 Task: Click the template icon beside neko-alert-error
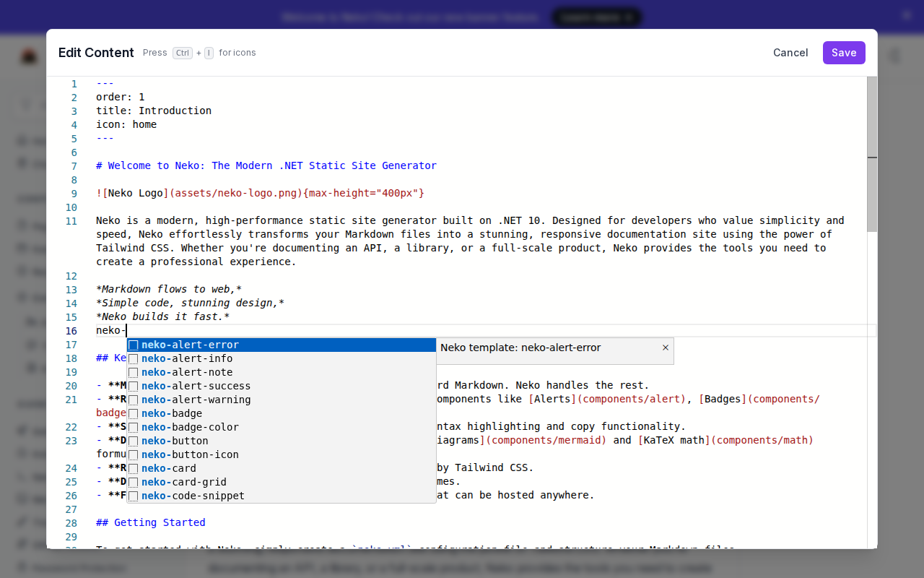134,345
